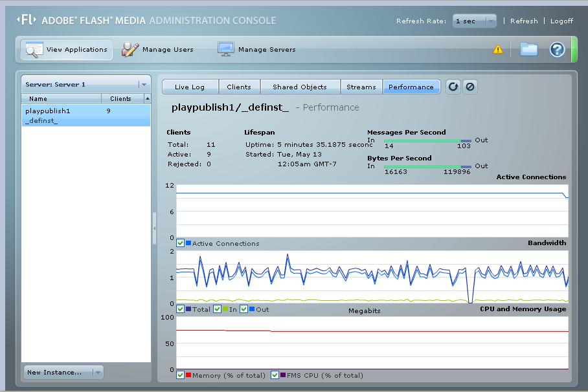Click the Uptime value text
Viewport: 588px width, 392px height.
coord(324,144)
